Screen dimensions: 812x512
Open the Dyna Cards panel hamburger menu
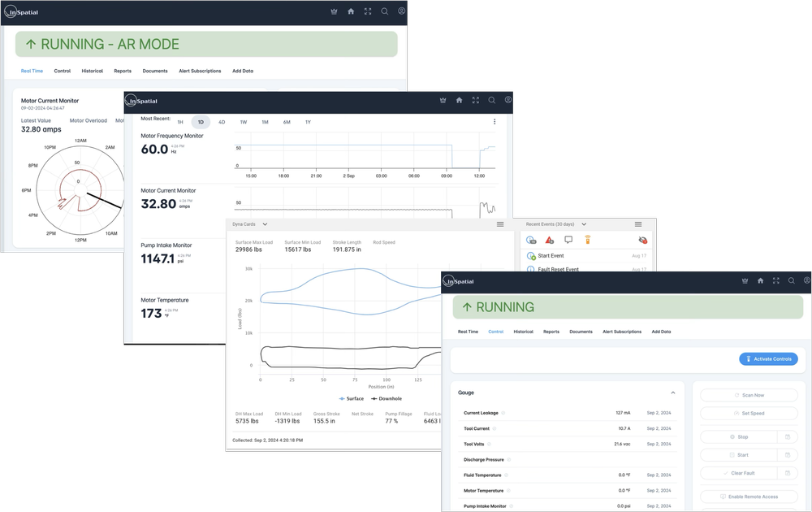pyautogui.click(x=500, y=224)
